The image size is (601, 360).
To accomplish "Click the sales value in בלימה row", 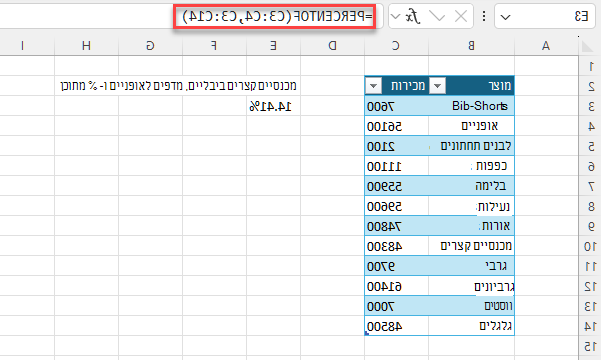I will pos(397,186).
